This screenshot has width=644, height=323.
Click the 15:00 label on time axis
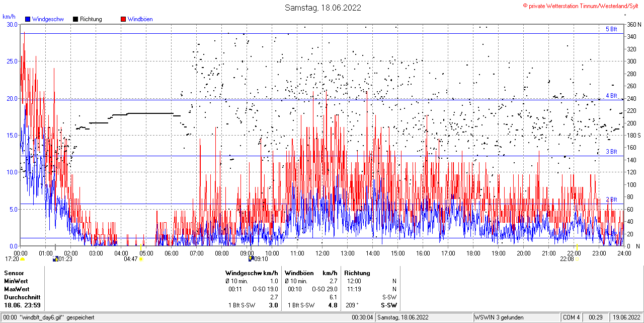[x=398, y=253]
